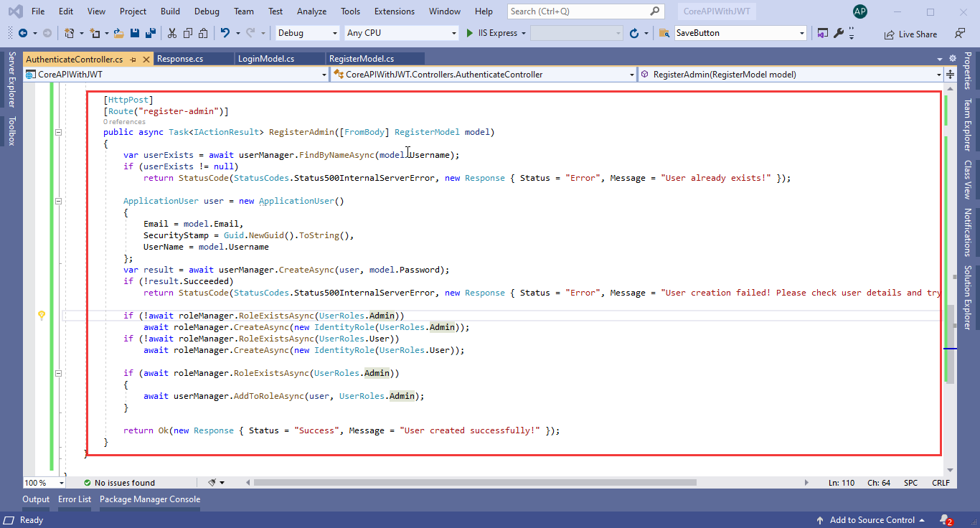The image size is (980, 528).
Task: Click the Copy icon in toolbar
Action: (x=188, y=33)
